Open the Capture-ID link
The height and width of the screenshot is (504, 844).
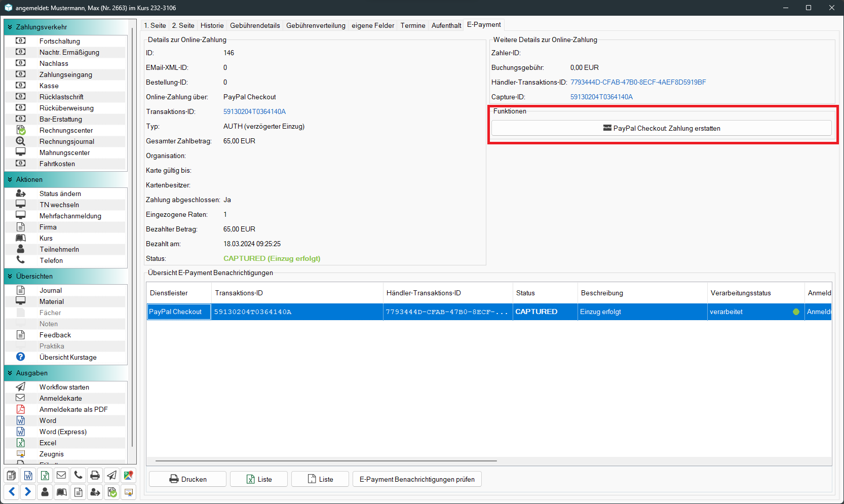(x=601, y=97)
